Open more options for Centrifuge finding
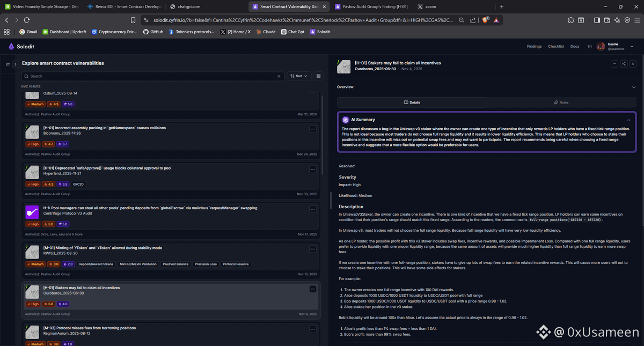 [x=313, y=209]
